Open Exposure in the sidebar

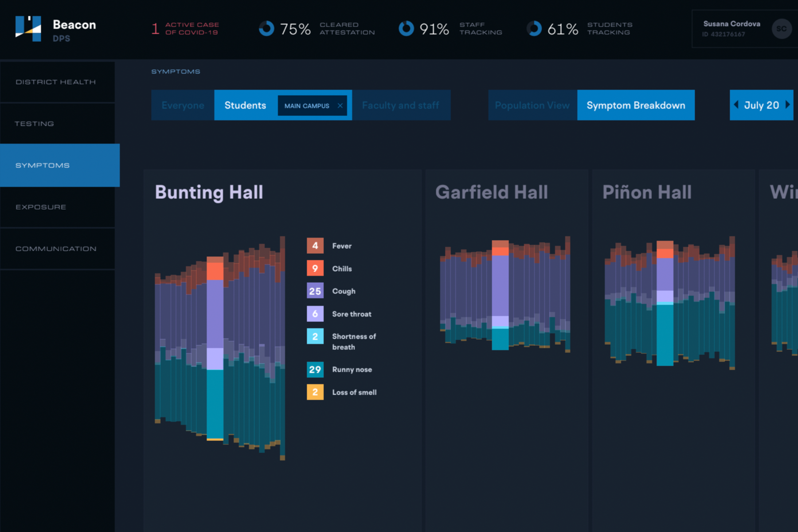point(57,207)
